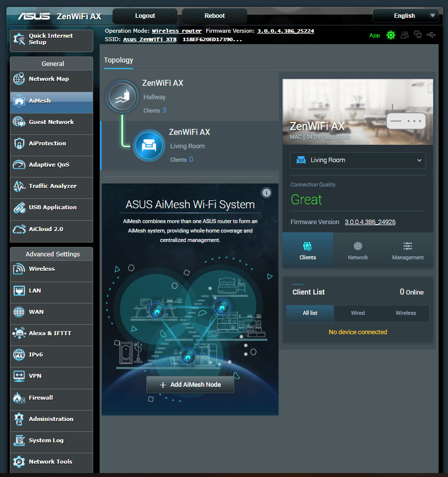Show AiMesh info with the i icon
The width and height of the screenshot is (448, 477).
[267, 192]
